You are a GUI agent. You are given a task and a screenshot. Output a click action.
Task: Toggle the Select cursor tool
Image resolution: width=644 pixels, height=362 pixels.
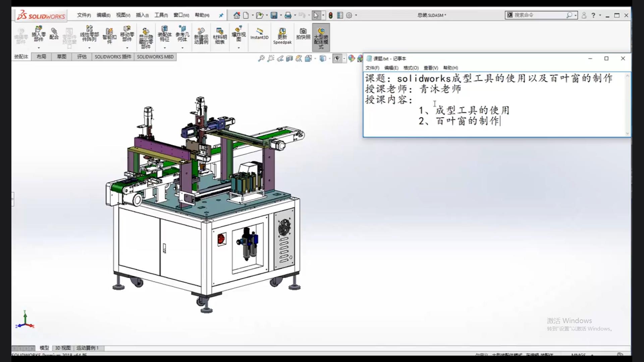point(316,15)
